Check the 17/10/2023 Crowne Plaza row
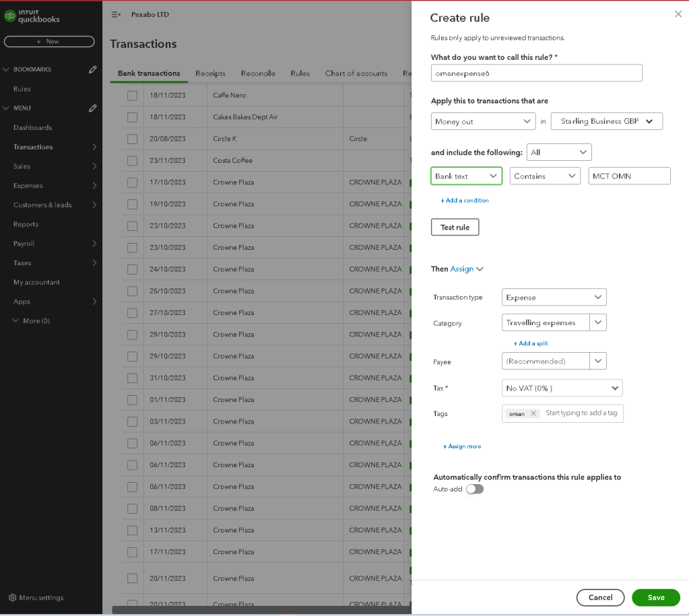 (132, 182)
